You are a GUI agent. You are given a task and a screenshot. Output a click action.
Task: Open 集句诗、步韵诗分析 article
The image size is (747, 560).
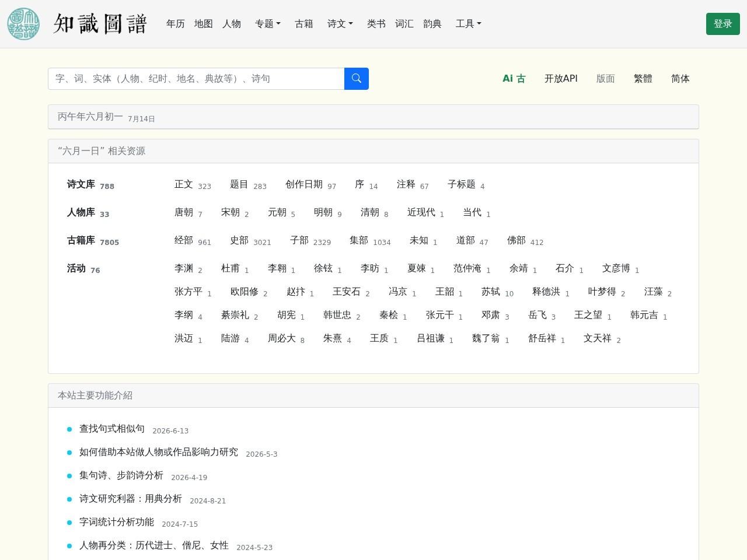point(121,475)
